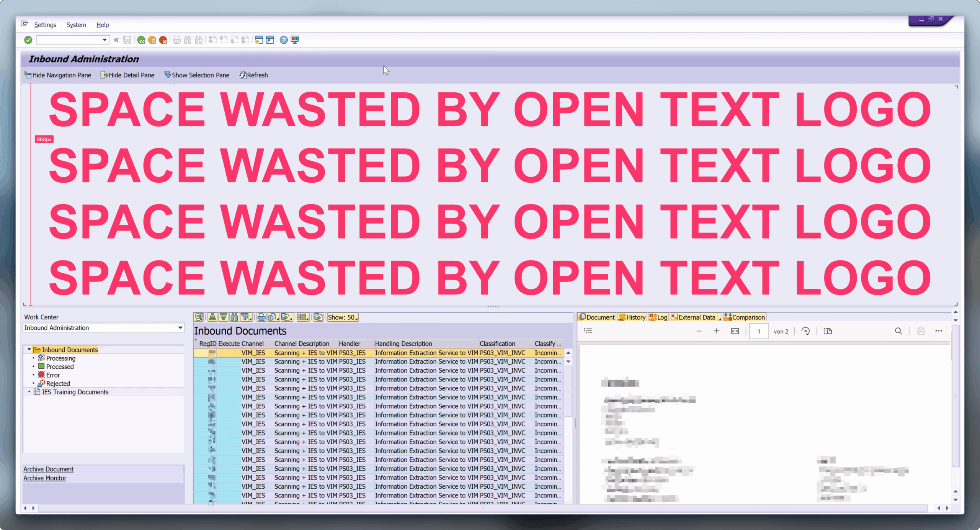Select the Processing tree item

57,358
